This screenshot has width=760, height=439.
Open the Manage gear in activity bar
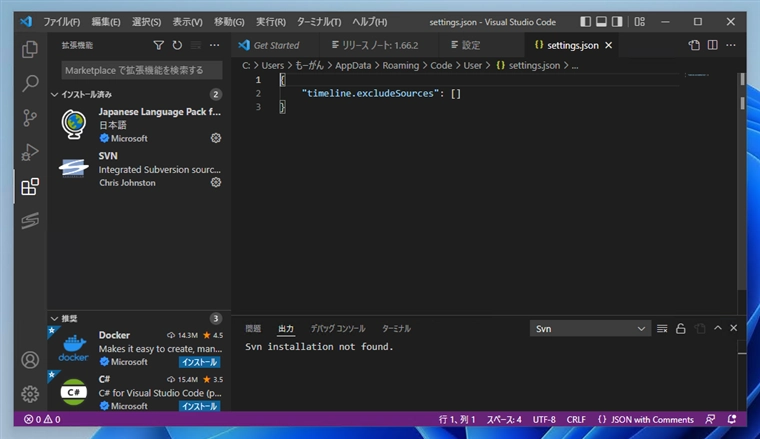pyautogui.click(x=30, y=394)
